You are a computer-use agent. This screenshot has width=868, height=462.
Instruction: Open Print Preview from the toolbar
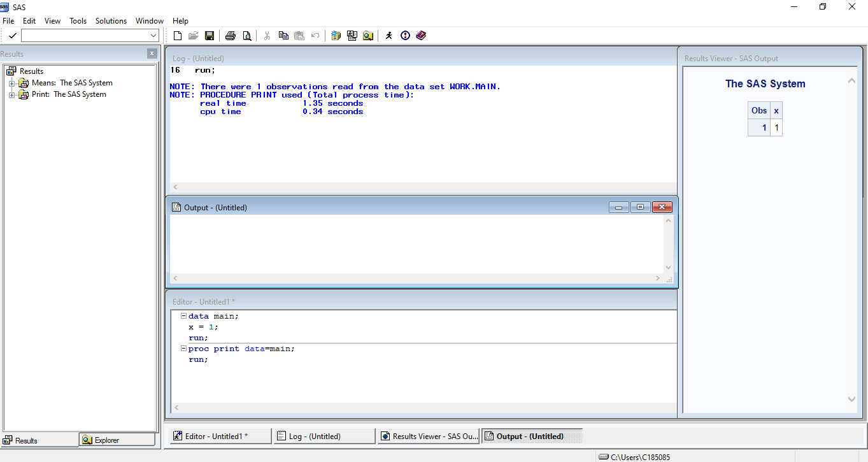(x=246, y=35)
